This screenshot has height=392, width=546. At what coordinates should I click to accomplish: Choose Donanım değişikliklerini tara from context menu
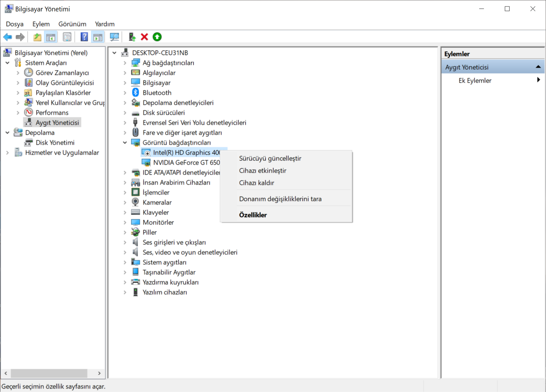coord(286,199)
